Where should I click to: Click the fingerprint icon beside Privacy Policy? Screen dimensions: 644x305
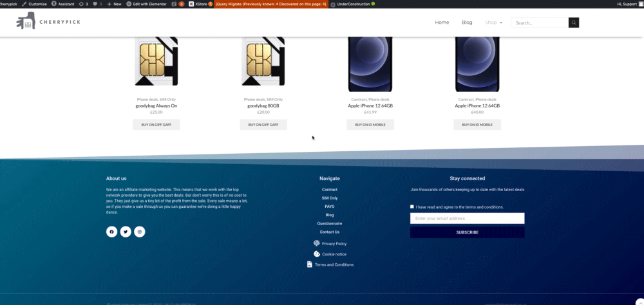coord(317,243)
